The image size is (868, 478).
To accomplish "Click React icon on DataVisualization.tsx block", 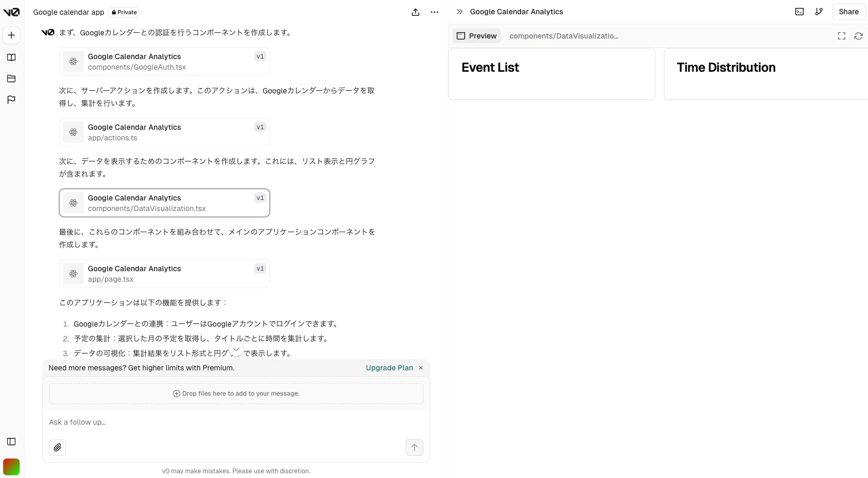I will tap(73, 203).
